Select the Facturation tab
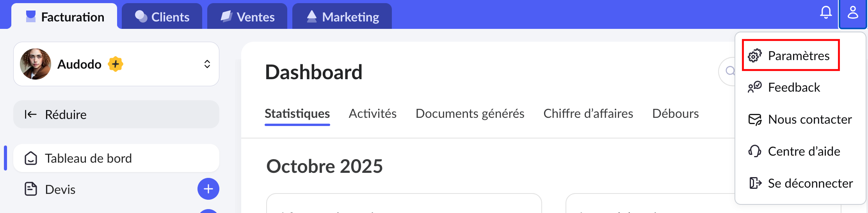Screen dimensions: 868x213 65,17
